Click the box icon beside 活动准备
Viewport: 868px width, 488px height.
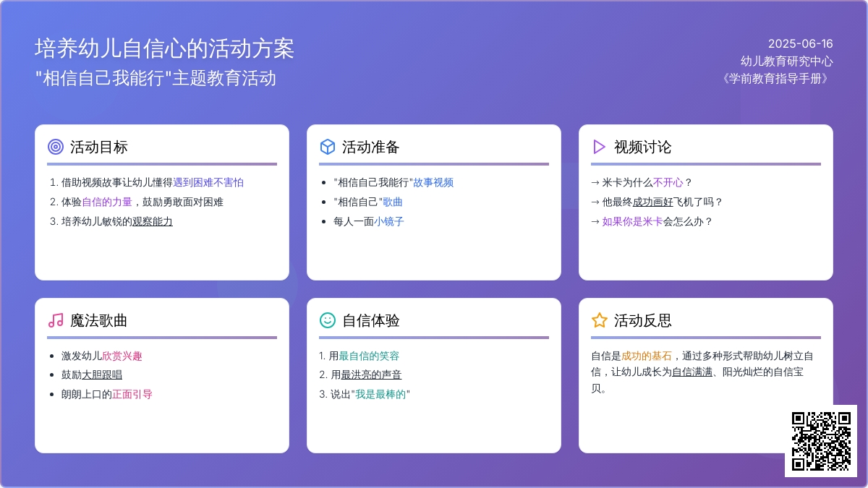328,147
